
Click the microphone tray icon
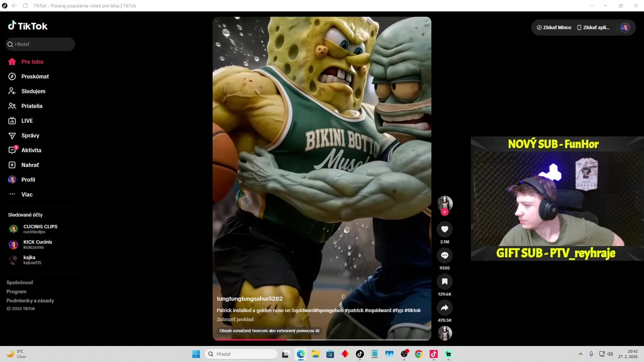(x=591, y=354)
